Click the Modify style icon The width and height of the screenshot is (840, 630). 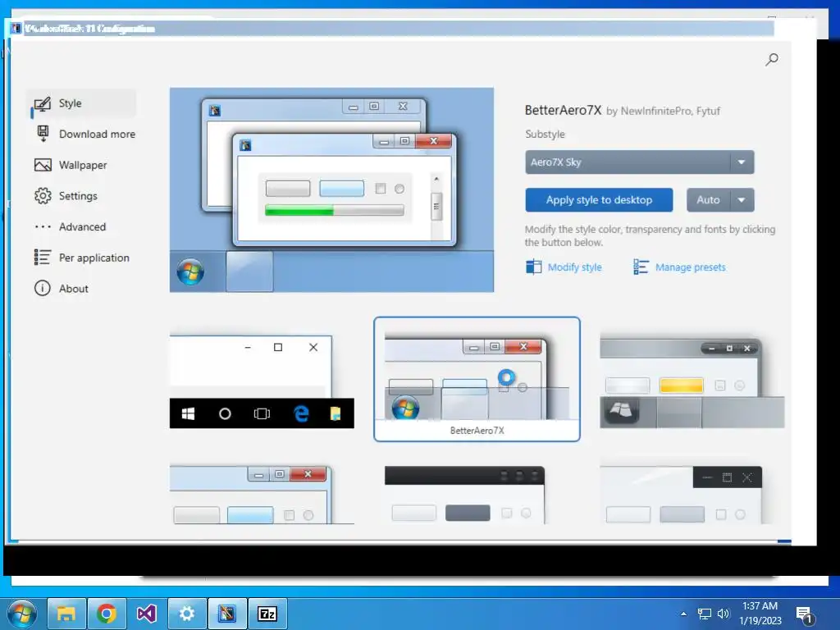[x=533, y=267]
